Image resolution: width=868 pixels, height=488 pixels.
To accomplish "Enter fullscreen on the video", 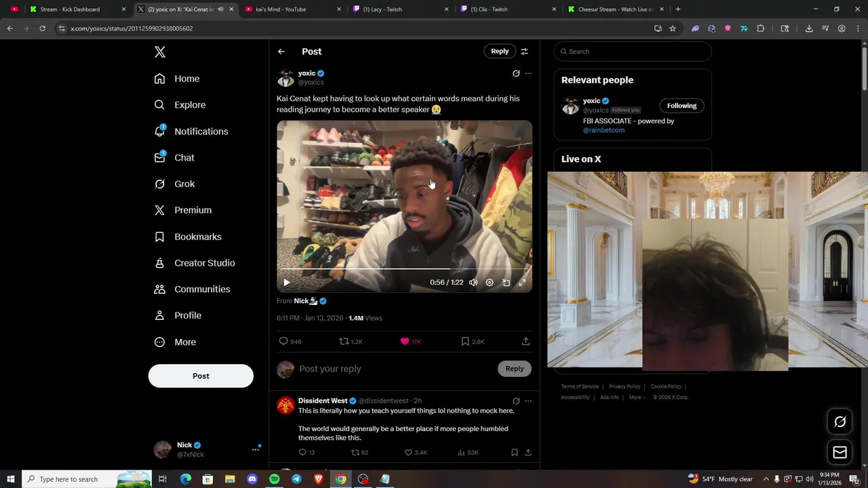I will coord(522,283).
